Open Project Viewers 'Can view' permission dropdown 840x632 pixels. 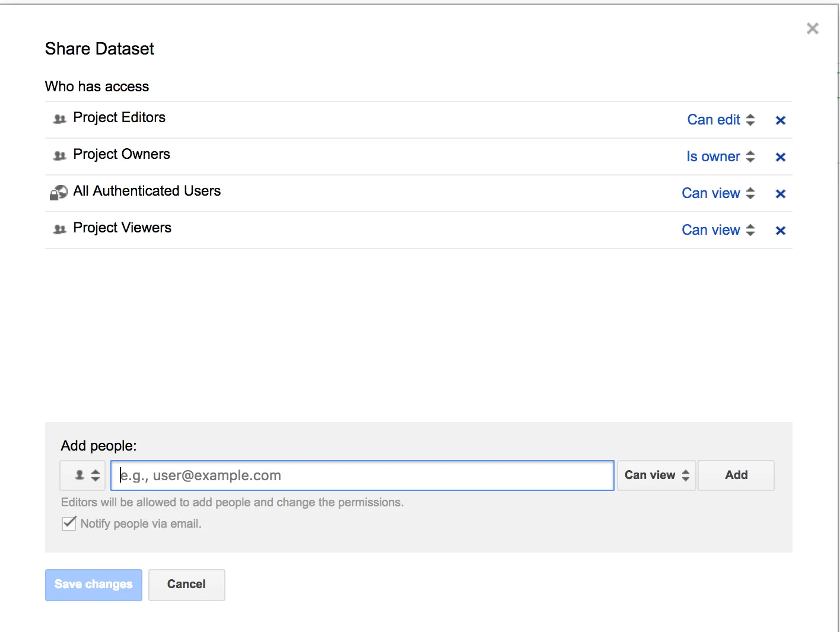pyautogui.click(x=718, y=230)
